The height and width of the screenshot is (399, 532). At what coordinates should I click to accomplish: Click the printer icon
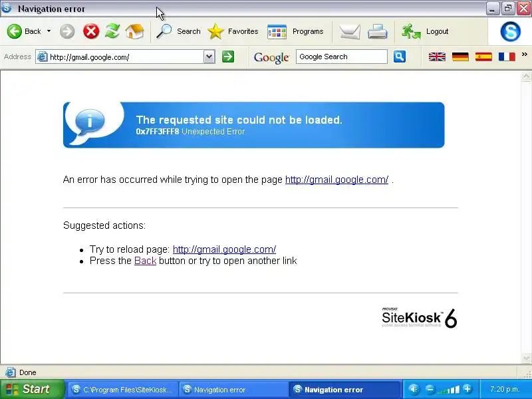(378, 32)
